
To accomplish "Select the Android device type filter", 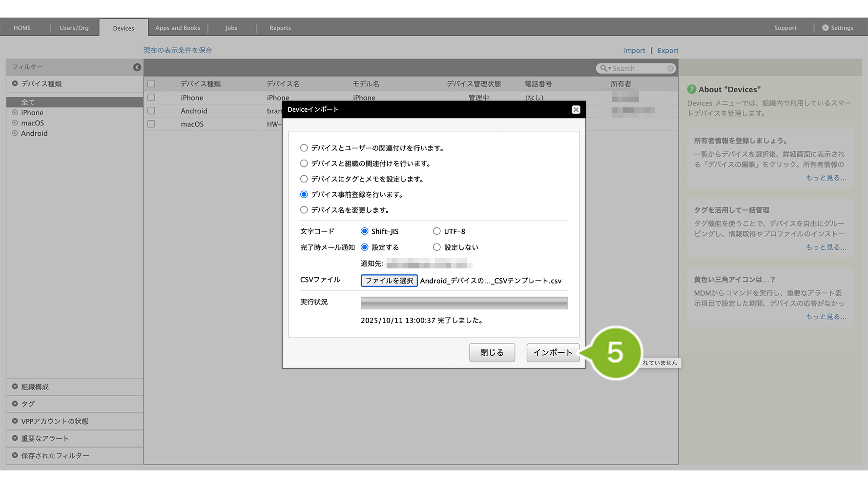I will 34,133.
